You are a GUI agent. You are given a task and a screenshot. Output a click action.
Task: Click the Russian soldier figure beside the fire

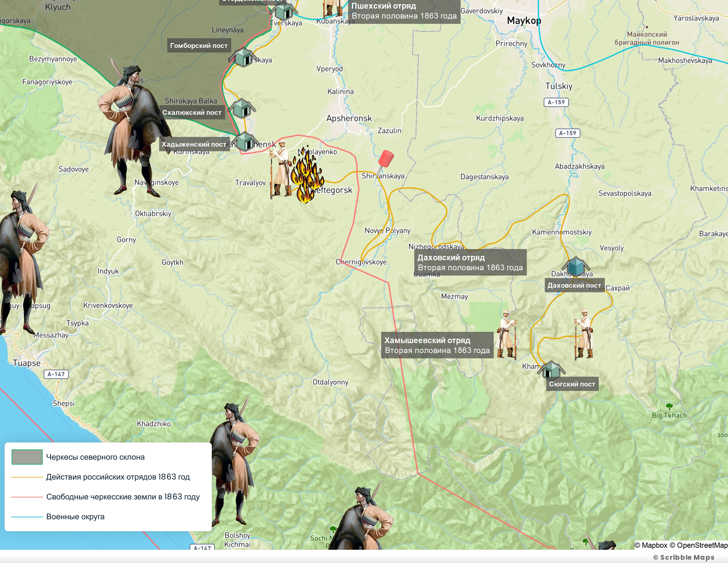tap(281, 169)
